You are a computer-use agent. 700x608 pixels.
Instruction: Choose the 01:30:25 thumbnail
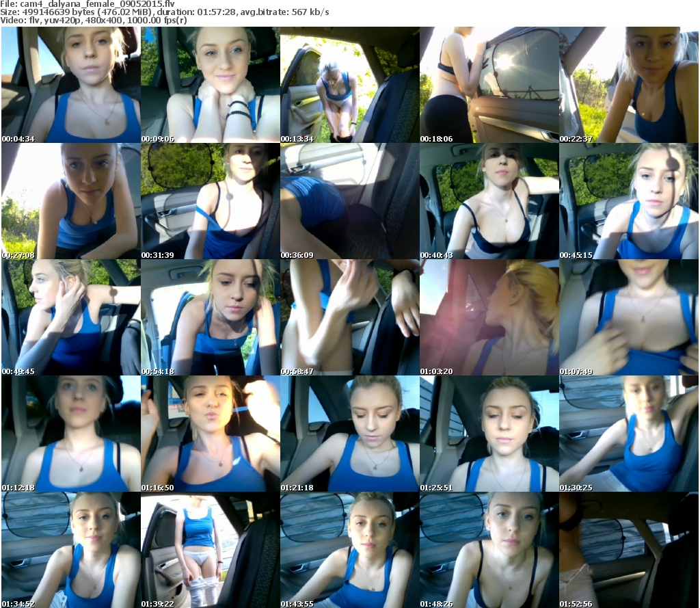(629, 434)
